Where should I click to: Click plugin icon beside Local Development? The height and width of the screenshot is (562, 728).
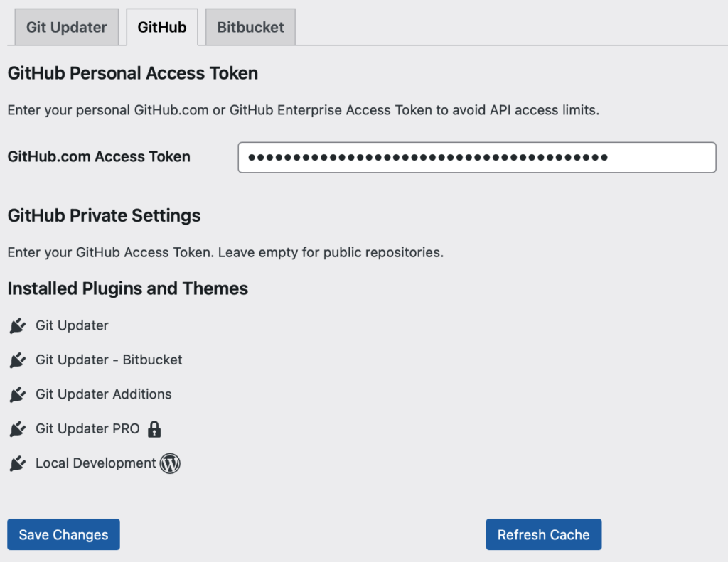[x=18, y=463]
